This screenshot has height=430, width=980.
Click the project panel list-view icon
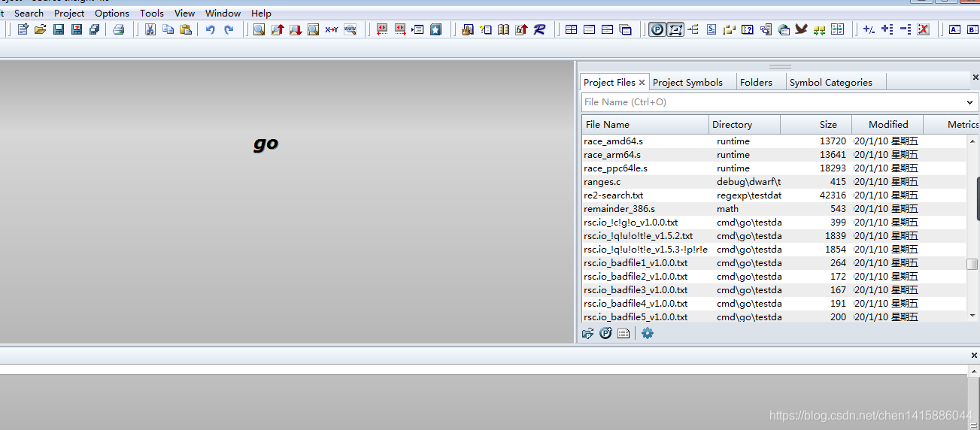pos(623,333)
